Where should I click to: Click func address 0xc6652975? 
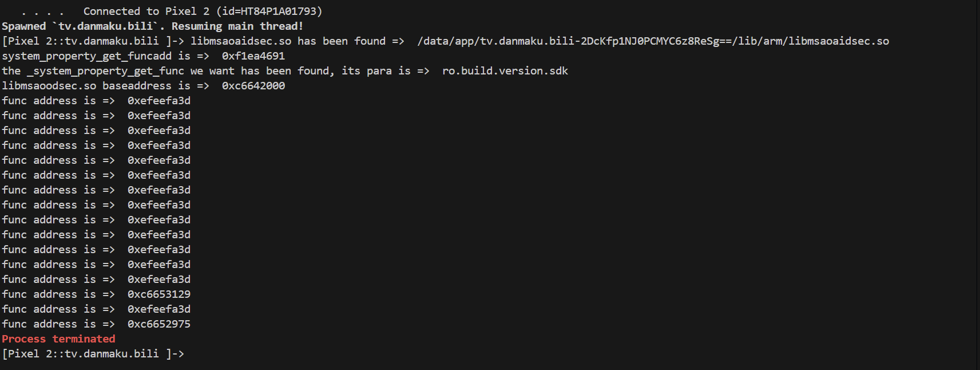click(x=159, y=324)
